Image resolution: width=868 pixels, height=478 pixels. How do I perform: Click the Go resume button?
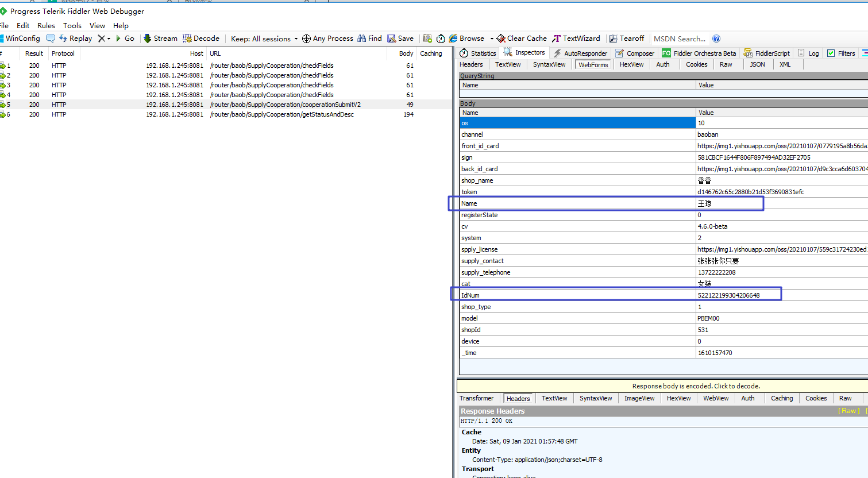pos(125,38)
